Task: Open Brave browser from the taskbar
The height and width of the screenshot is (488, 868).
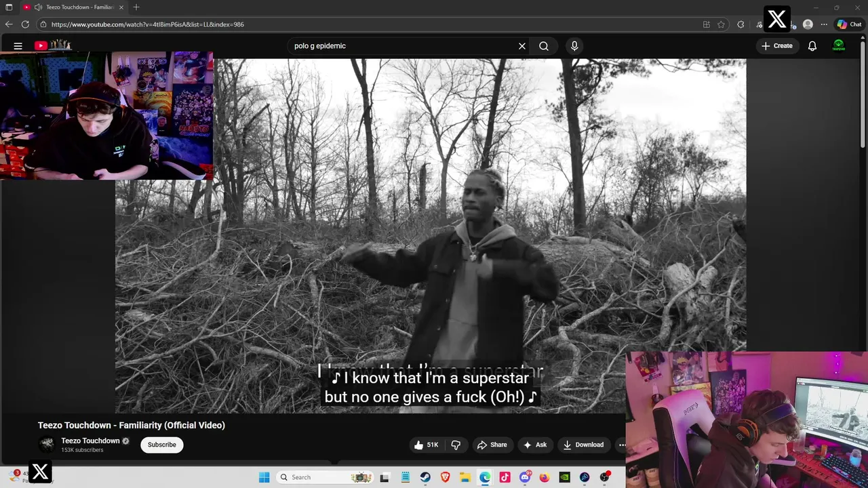Action: coord(445,477)
